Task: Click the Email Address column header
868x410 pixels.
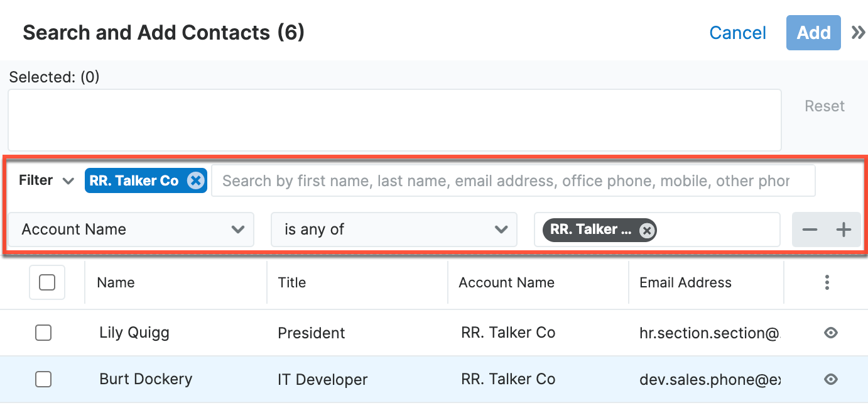Action: pos(685,282)
